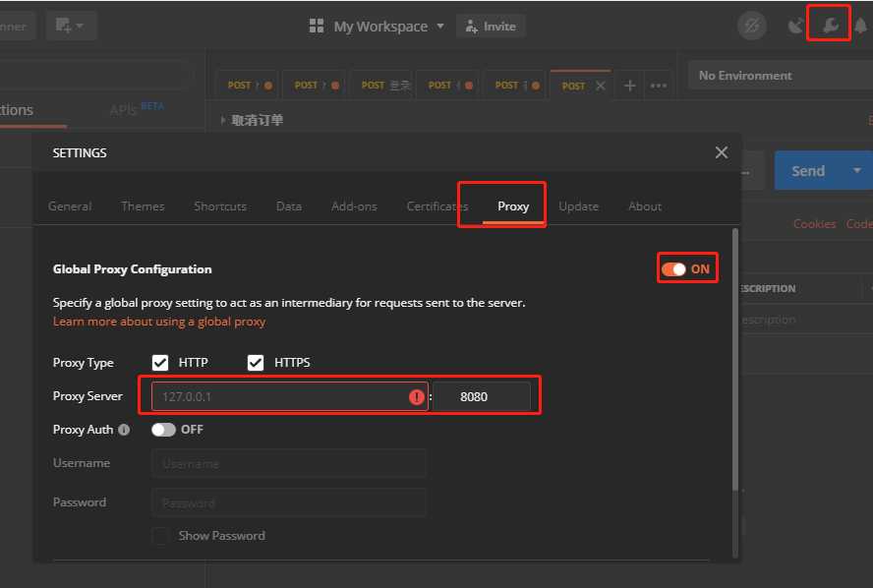Switch to the About settings tab

point(645,206)
